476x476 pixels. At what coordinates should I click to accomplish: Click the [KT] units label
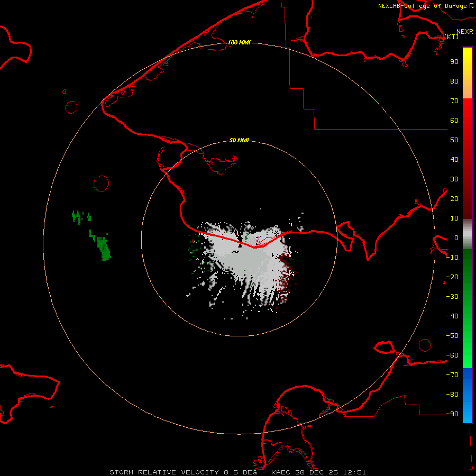tap(452, 36)
